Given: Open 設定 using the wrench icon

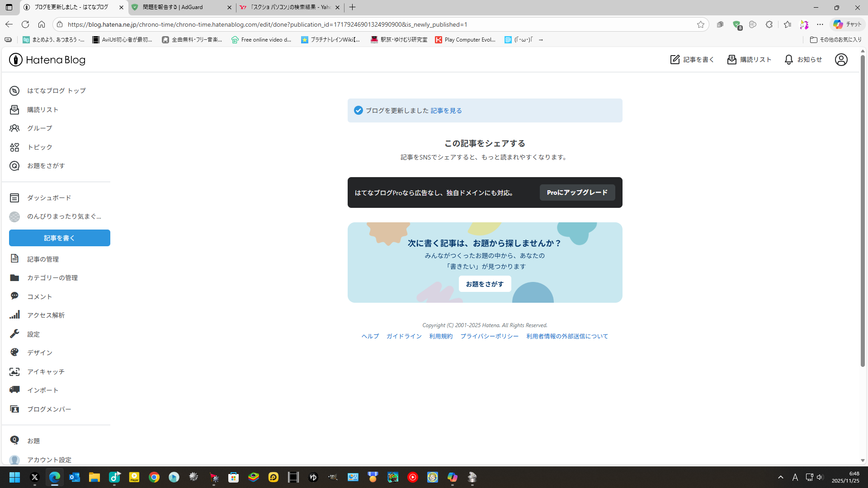Looking at the screenshot, I should coord(14,334).
